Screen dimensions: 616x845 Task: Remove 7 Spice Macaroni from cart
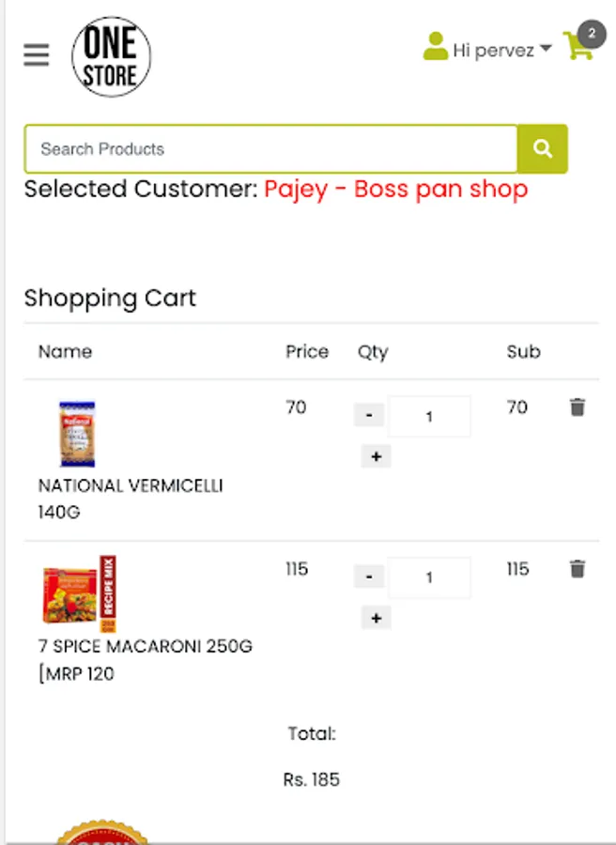click(577, 568)
